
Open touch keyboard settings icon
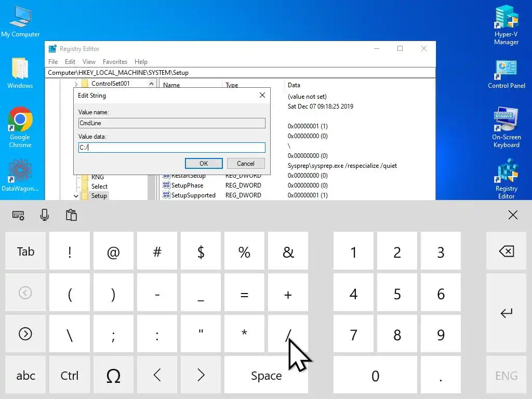click(x=18, y=215)
